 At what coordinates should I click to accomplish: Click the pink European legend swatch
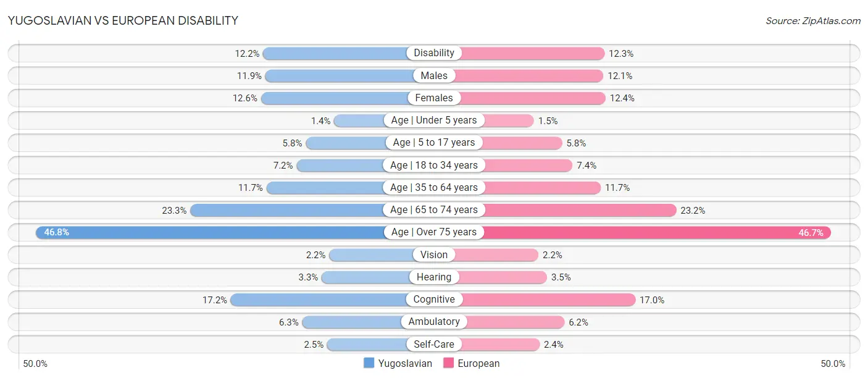point(449,363)
